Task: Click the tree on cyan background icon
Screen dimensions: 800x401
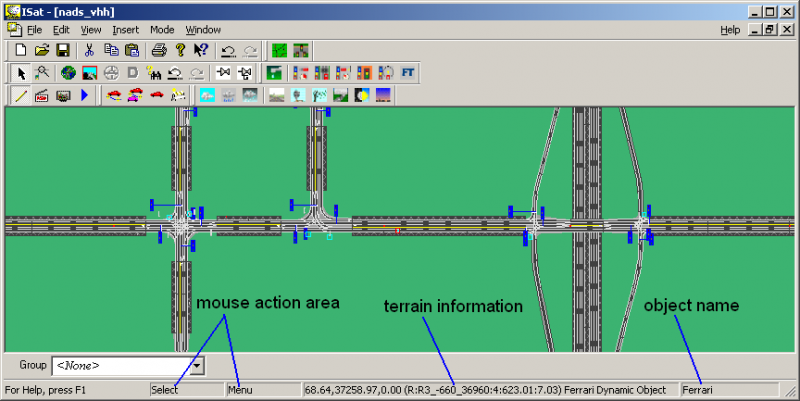Action: pos(298,95)
